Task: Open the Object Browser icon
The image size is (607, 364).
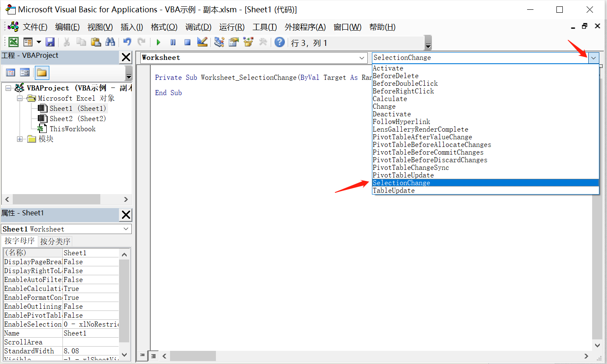Action: 248,42
